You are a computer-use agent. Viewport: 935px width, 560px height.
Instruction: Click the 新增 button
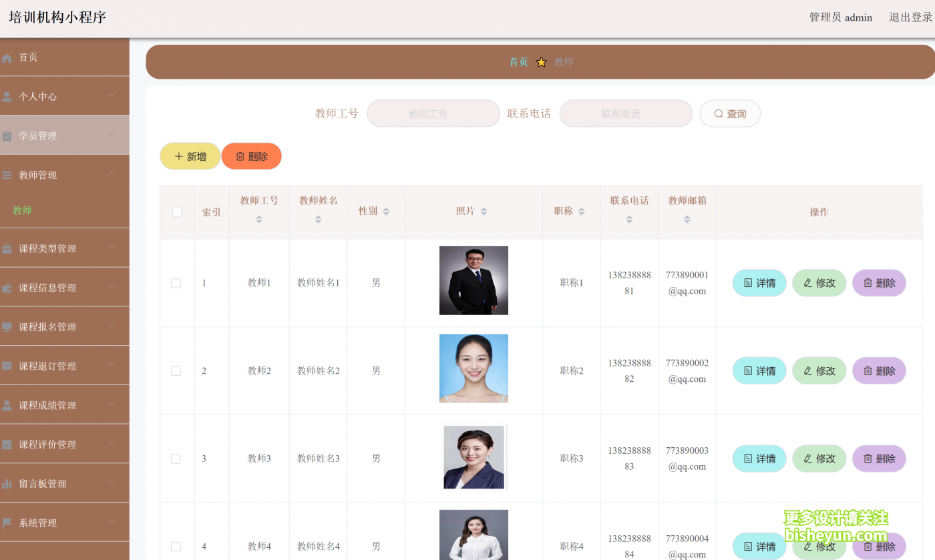[190, 156]
